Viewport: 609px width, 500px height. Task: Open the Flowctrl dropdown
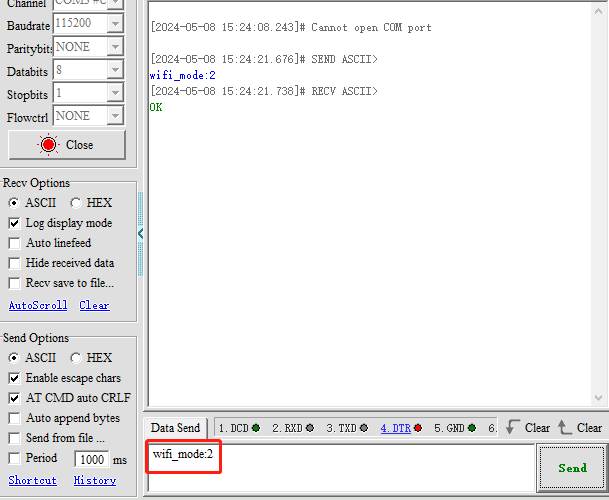(x=115, y=116)
